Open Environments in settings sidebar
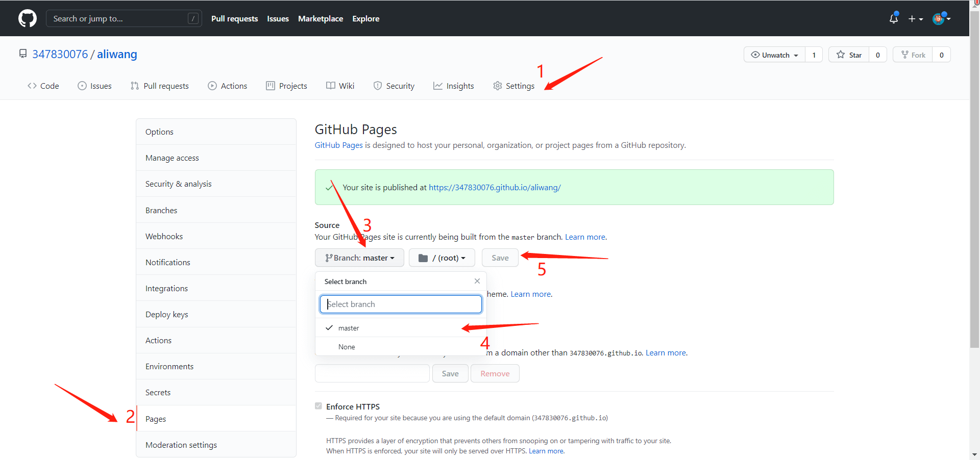 coord(216,366)
